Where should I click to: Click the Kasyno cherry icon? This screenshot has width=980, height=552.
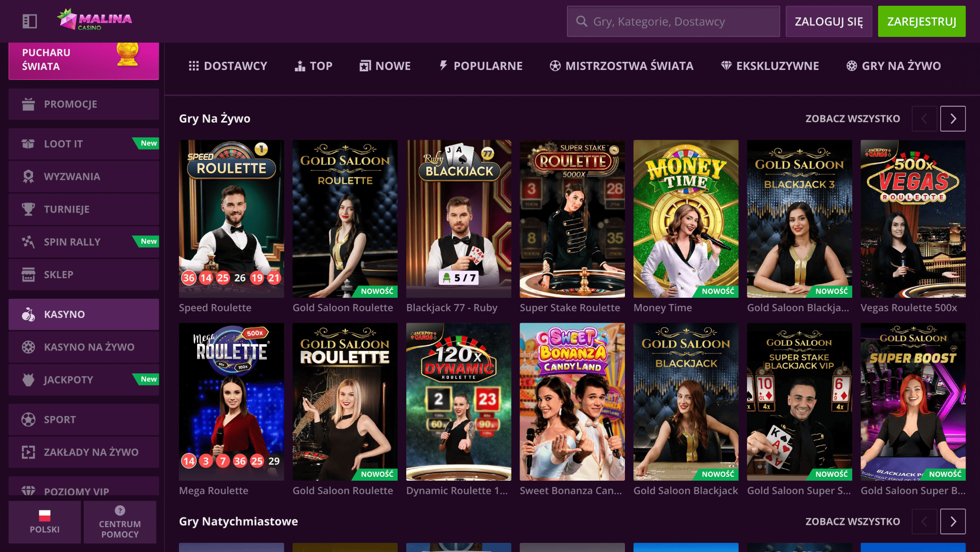tap(28, 315)
